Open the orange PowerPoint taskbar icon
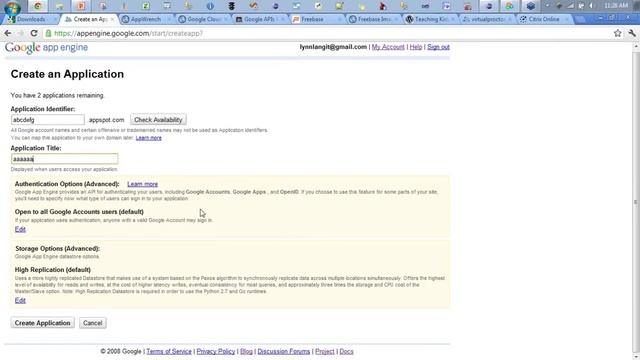This screenshot has width=640, height=360. coord(81,6)
